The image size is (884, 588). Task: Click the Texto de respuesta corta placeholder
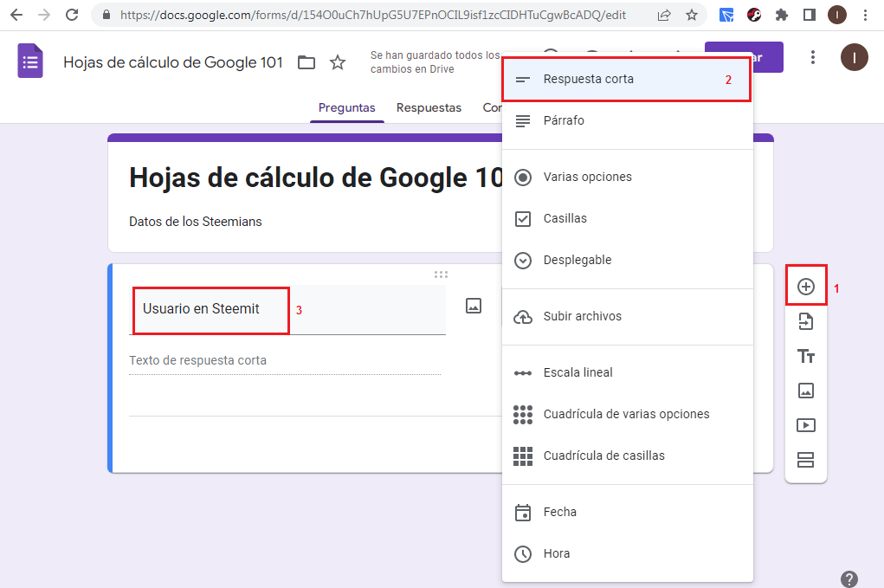click(198, 360)
